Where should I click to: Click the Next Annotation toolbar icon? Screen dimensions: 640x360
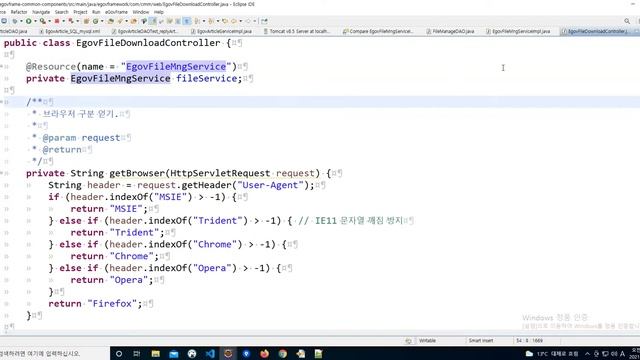(197, 21)
